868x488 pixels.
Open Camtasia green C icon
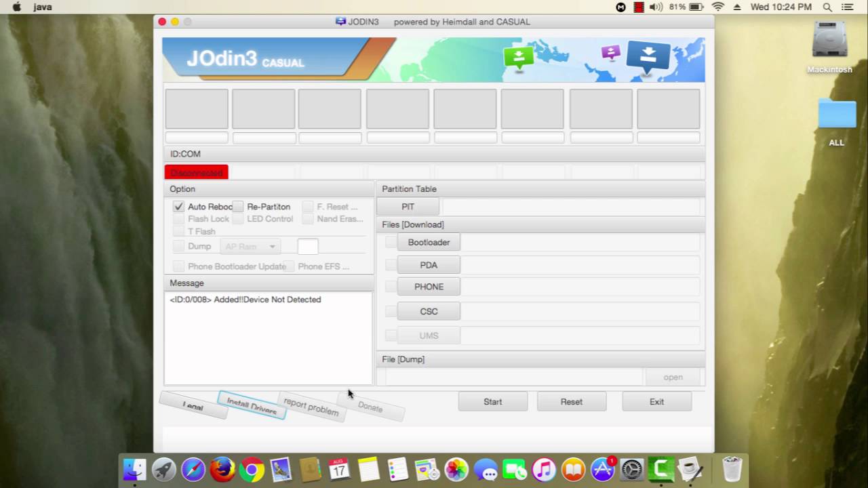pos(661,469)
